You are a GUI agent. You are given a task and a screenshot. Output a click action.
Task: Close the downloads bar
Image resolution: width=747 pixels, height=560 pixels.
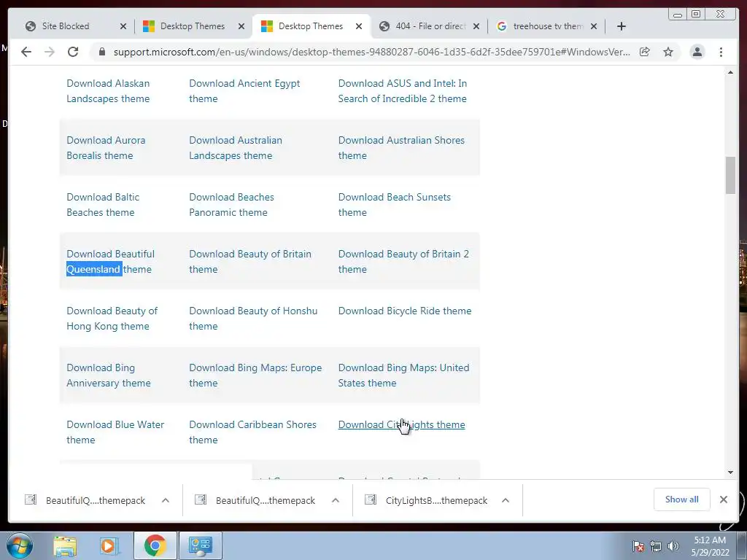(723, 499)
